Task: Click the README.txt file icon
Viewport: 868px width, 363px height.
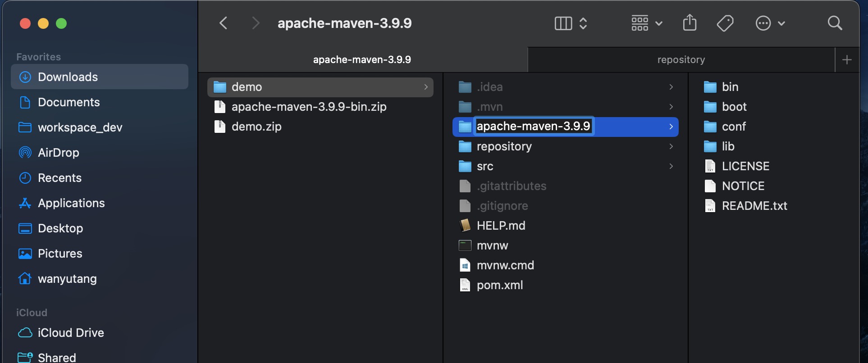Action: tap(710, 206)
